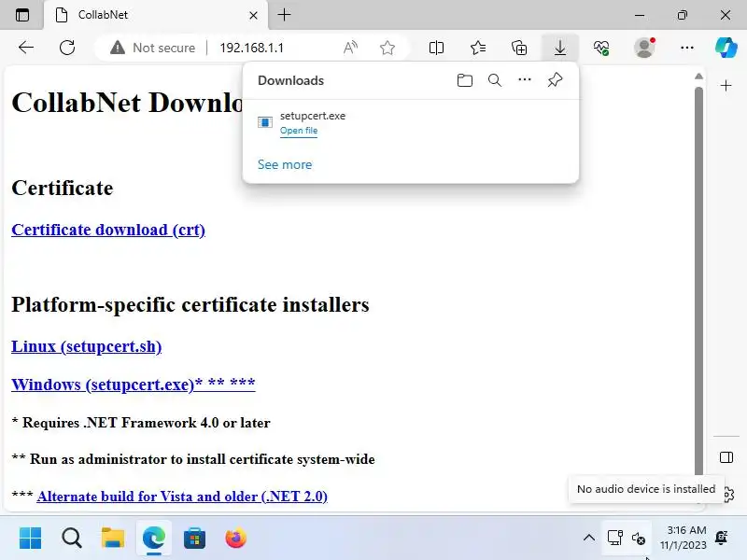Launch the Copilot sidebar

point(726,48)
